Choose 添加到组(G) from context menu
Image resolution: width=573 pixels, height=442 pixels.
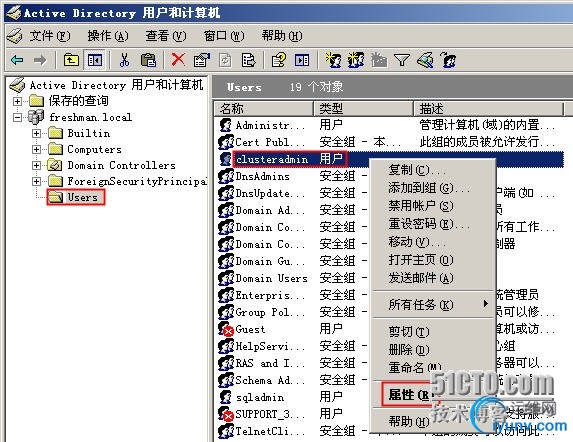click(x=433, y=188)
